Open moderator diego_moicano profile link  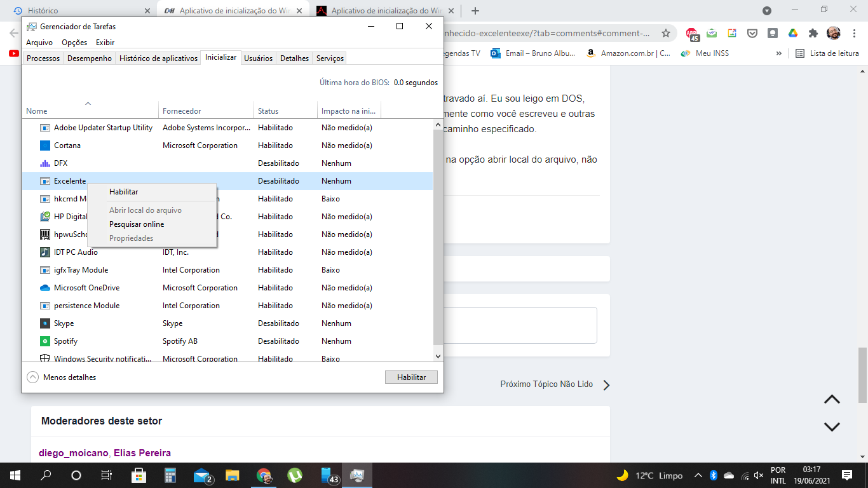(74, 453)
